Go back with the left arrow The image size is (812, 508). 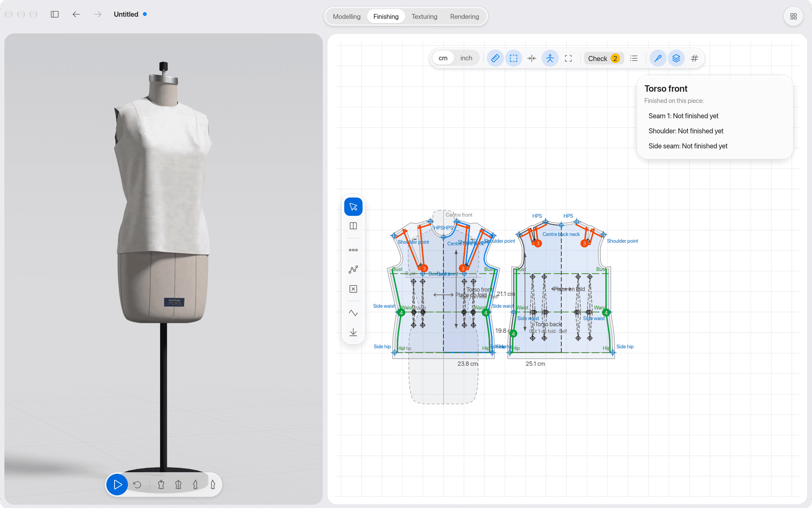point(76,14)
